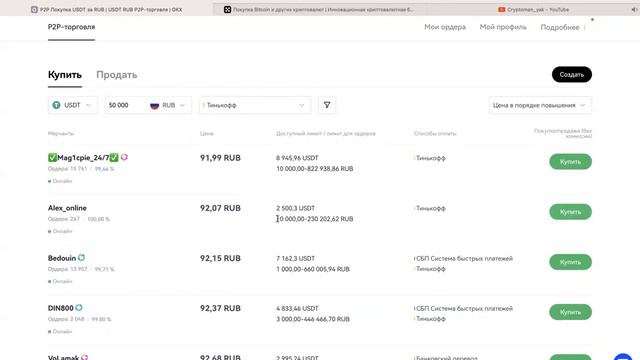
Task: Click the 91,99 RUB price
Action: click(220, 158)
